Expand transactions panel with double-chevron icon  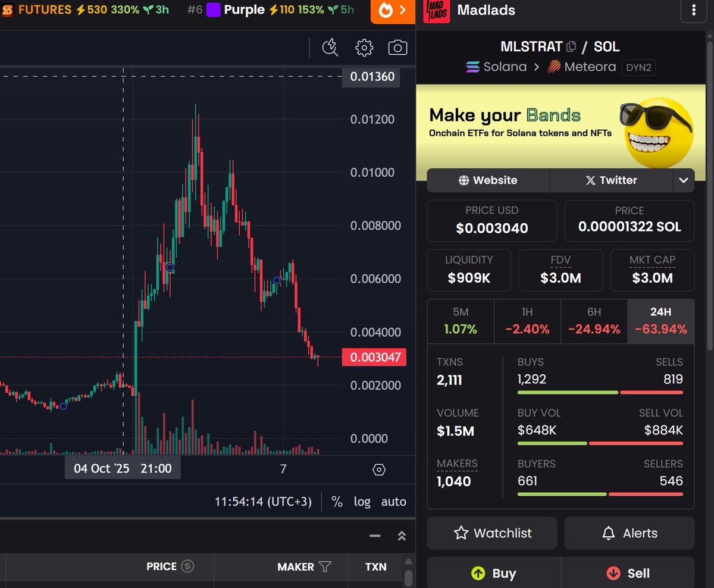coord(402,536)
